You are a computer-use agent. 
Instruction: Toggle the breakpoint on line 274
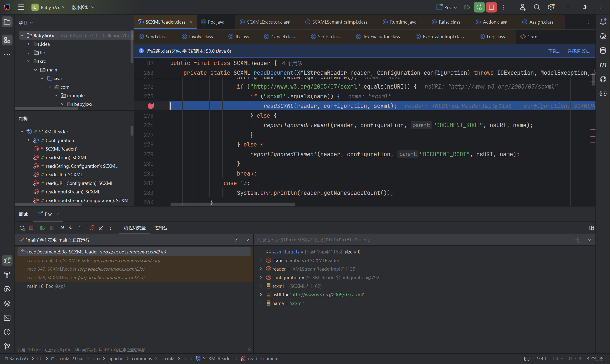(151, 106)
